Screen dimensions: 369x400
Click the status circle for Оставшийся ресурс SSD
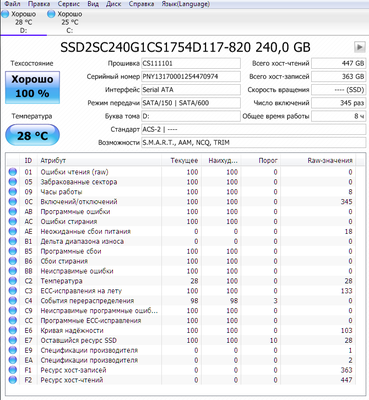point(13,340)
